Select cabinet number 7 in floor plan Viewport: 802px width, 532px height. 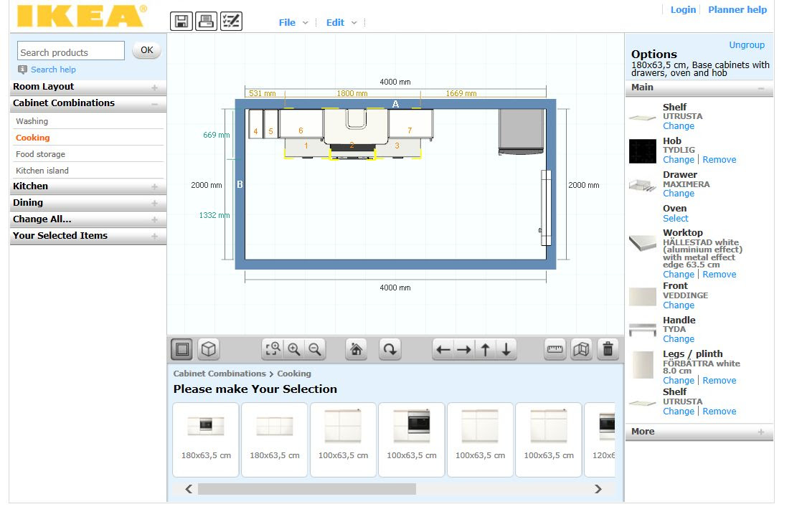(x=411, y=124)
